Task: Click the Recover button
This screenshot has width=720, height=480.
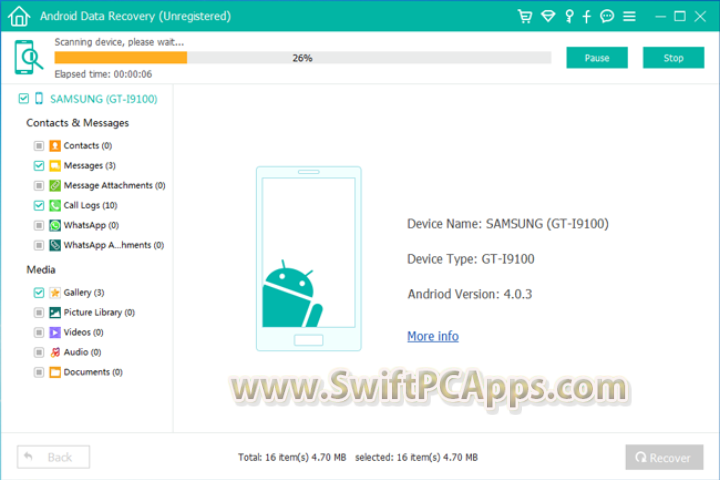Action: coord(664,457)
